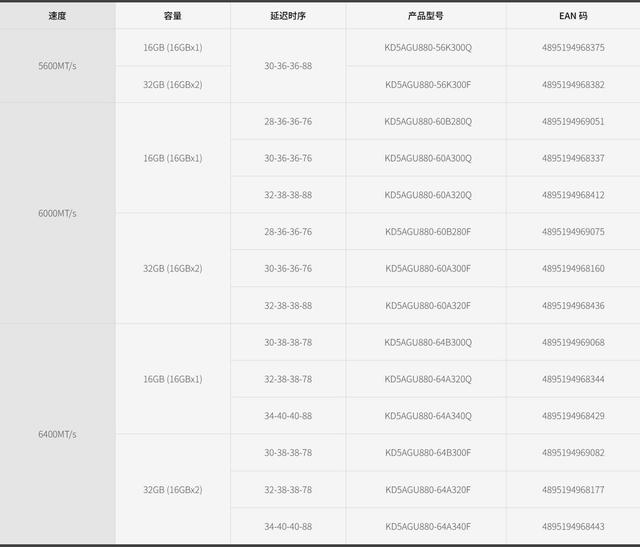Click the 速度 column header

[x=57, y=16]
